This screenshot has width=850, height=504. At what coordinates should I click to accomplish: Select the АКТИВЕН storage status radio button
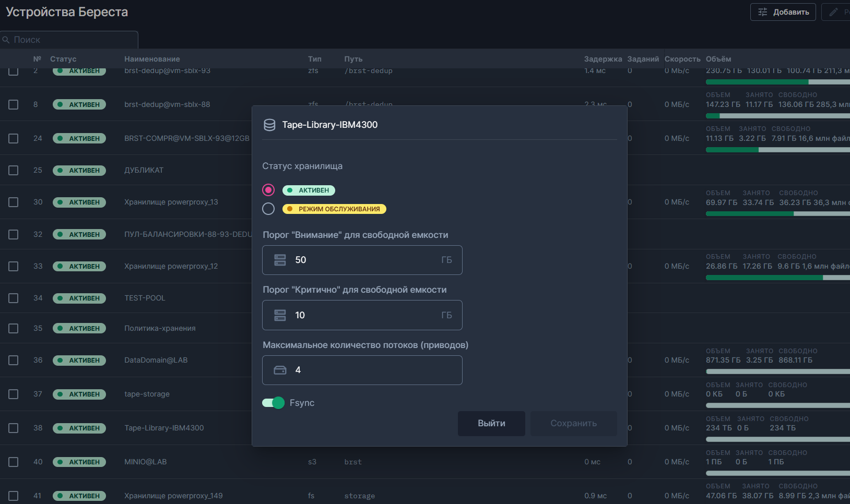[268, 190]
